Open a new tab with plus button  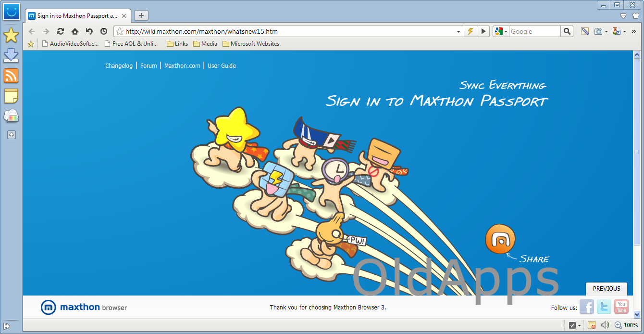pos(141,15)
